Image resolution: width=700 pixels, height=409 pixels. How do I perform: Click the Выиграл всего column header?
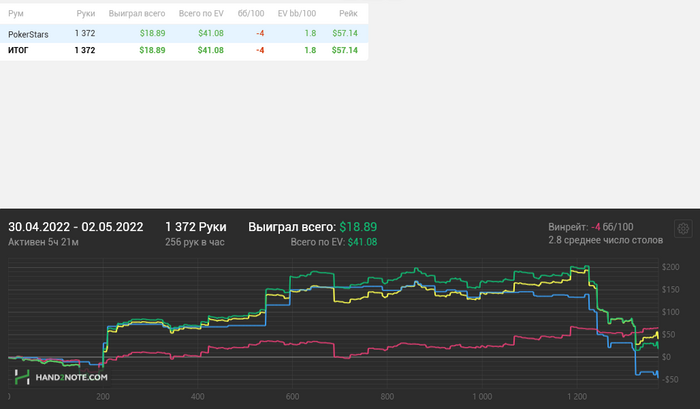(x=137, y=14)
